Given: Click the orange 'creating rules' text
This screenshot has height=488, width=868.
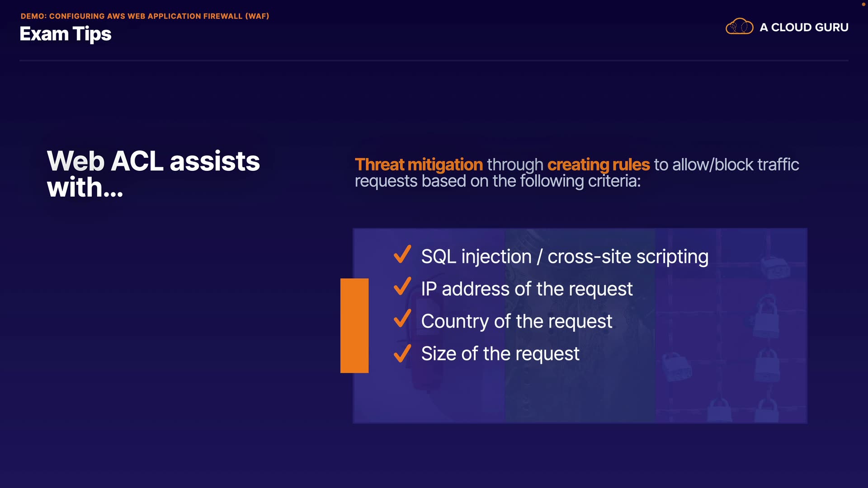Looking at the screenshot, I should (598, 165).
